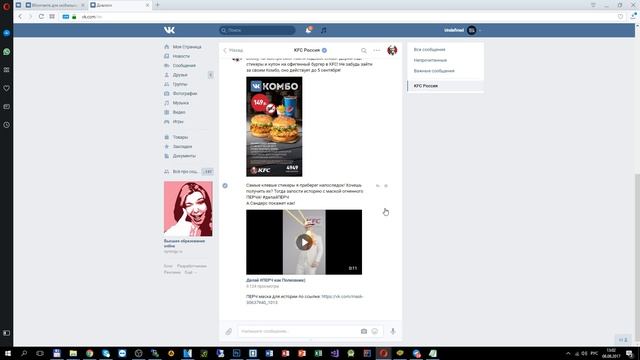Click the address bar URL

click(x=91, y=17)
